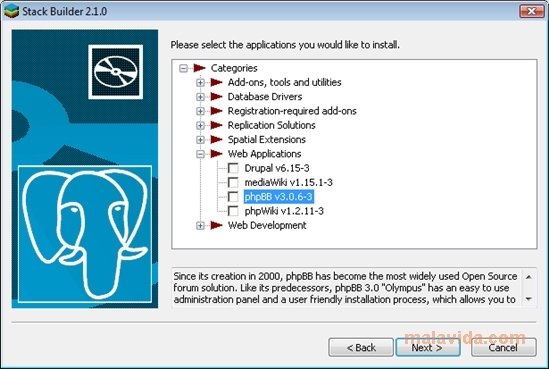Cancel the Stack Builder wizard

tap(503, 347)
